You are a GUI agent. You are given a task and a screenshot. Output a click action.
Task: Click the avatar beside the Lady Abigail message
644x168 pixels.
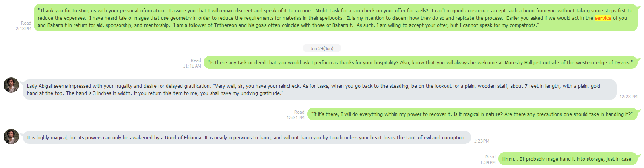[11, 85]
